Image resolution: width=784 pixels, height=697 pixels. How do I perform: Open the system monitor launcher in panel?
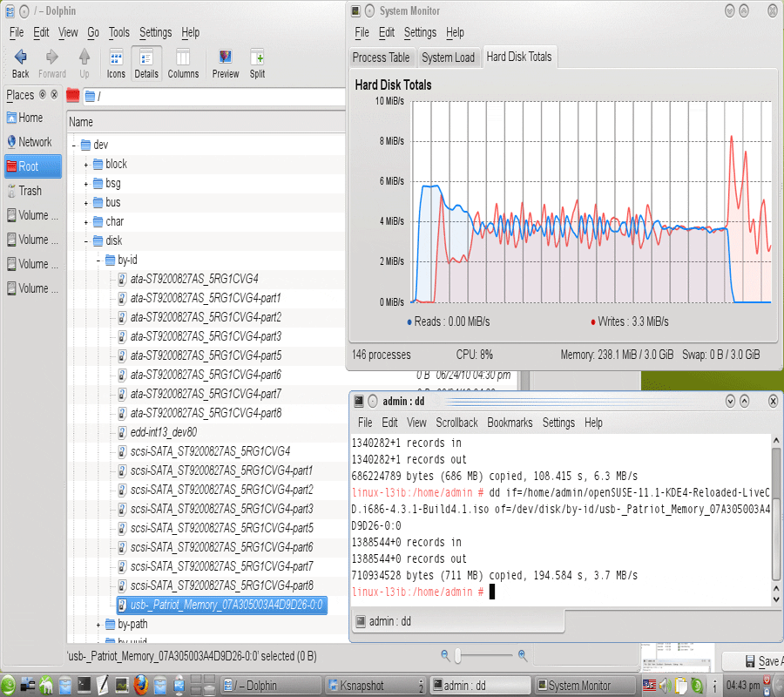tap(122, 686)
